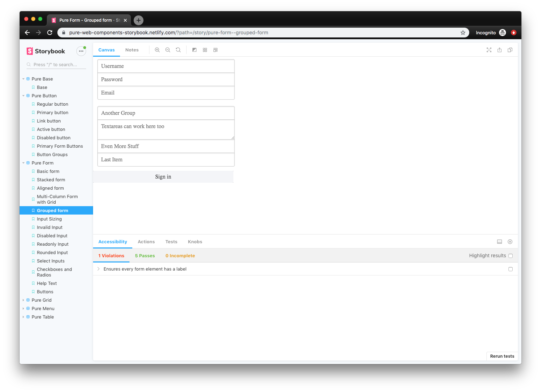Image resolution: width=541 pixels, height=392 pixels.
Task: Change the preview viewport size
Action: [x=215, y=50]
